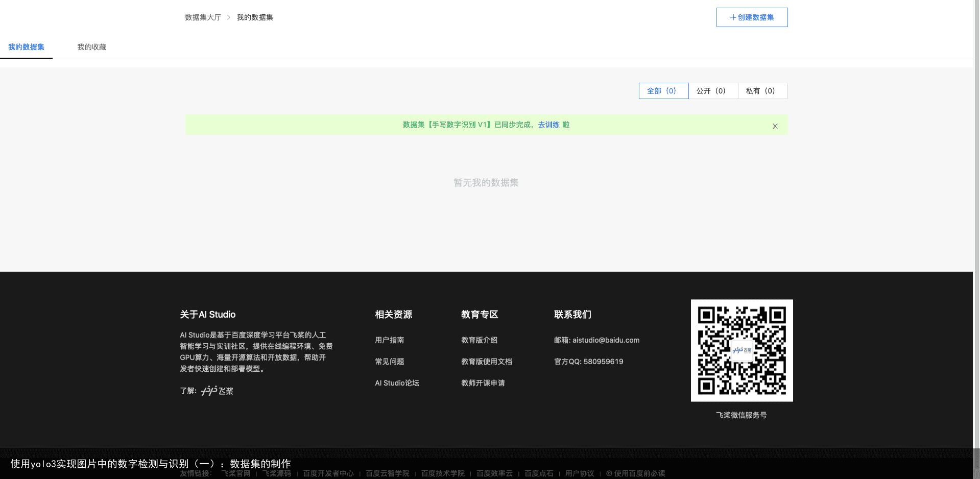Click the 飞桨 WeChat QR code image
The width and height of the screenshot is (980, 479).
[742, 350]
